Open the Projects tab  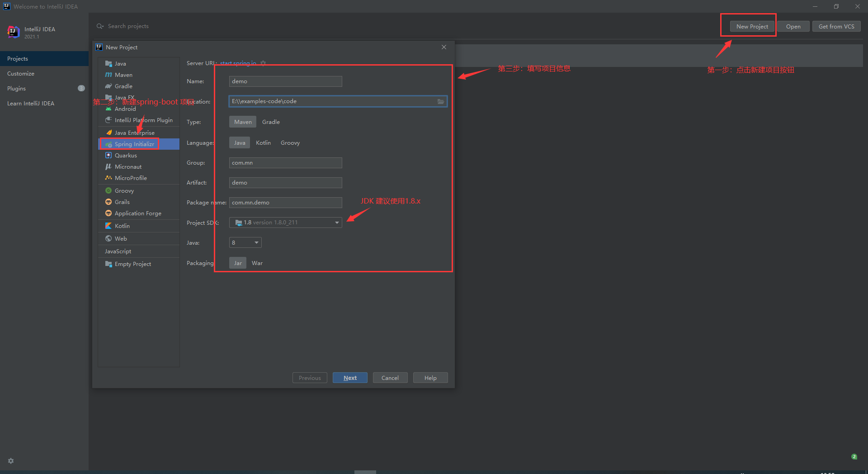pyautogui.click(x=44, y=59)
